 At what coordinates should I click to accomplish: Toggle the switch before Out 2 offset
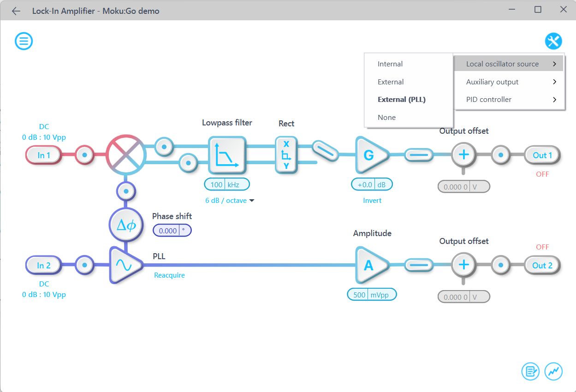[x=419, y=265]
